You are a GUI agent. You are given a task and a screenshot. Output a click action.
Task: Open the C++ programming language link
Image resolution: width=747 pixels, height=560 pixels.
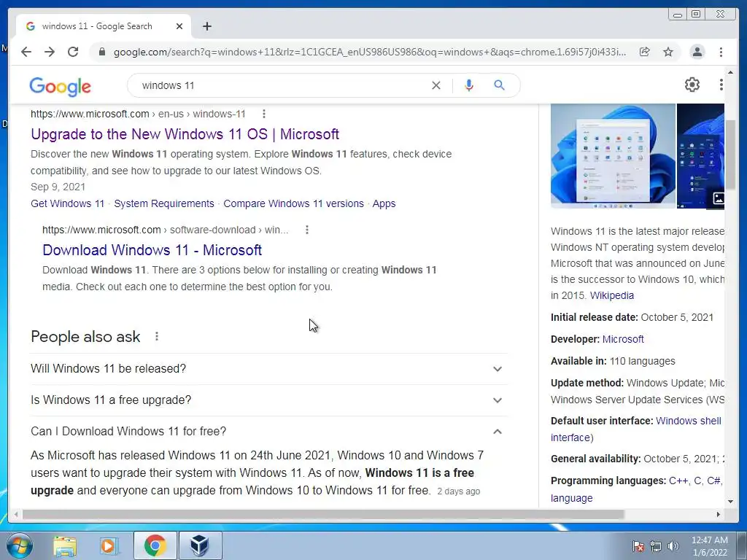tap(678, 481)
